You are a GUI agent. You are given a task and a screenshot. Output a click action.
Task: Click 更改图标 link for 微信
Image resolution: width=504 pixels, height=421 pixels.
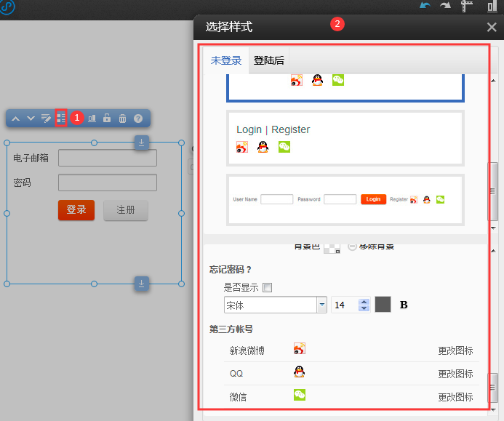tap(455, 397)
